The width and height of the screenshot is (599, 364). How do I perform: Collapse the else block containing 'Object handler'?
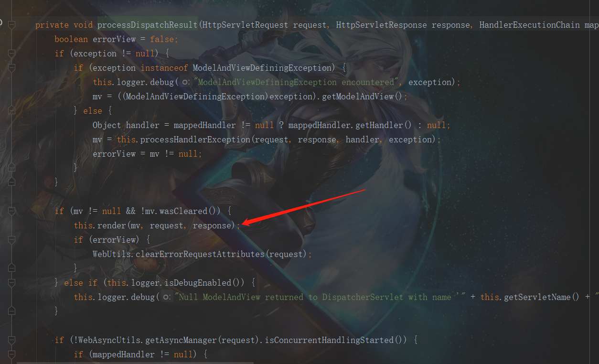pos(12,111)
